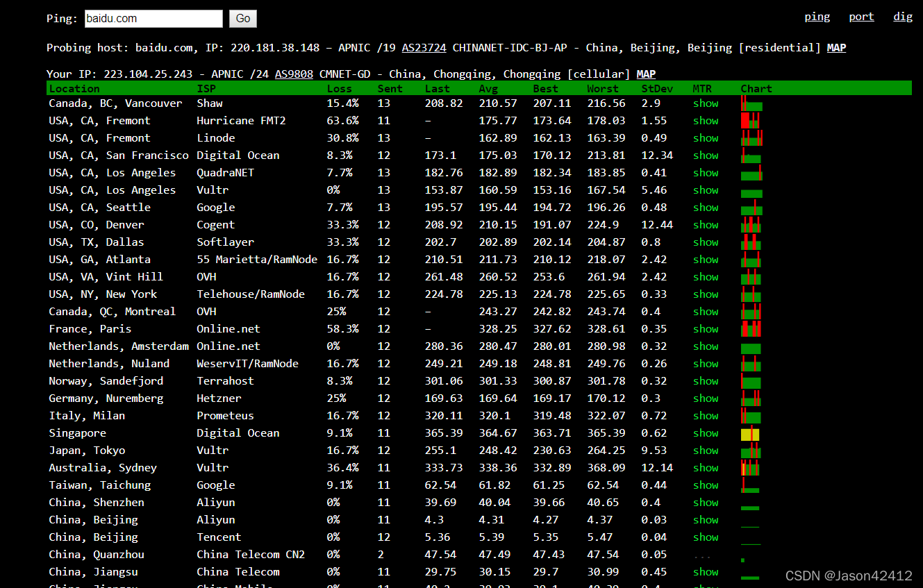Show MTR for Los Angeles Vultr

coord(706,190)
